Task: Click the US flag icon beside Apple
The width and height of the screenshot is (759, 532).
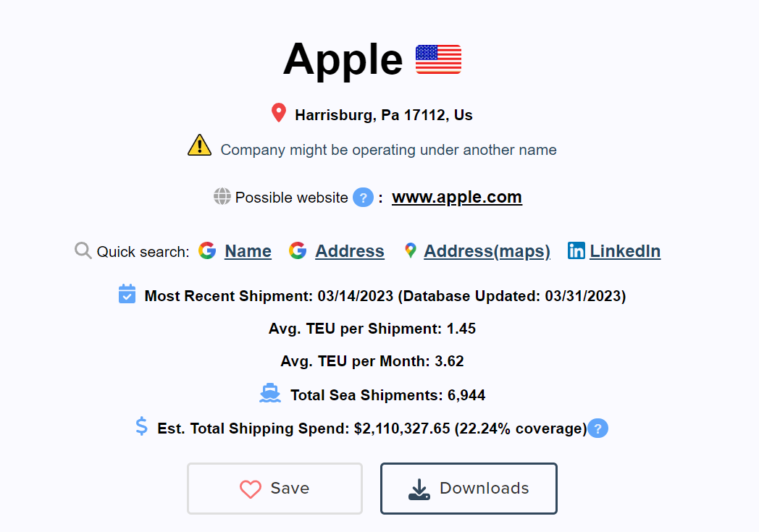Action: click(438, 59)
